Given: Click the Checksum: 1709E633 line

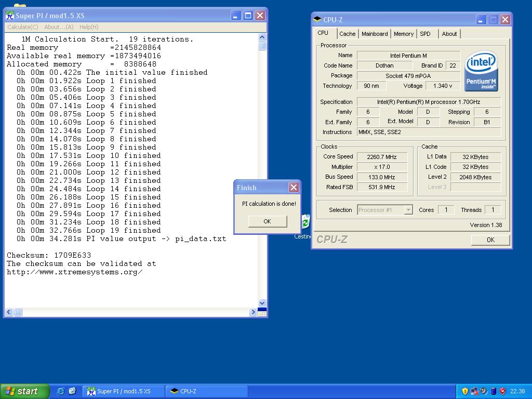Looking at the screenshot, I should [49, 255].
